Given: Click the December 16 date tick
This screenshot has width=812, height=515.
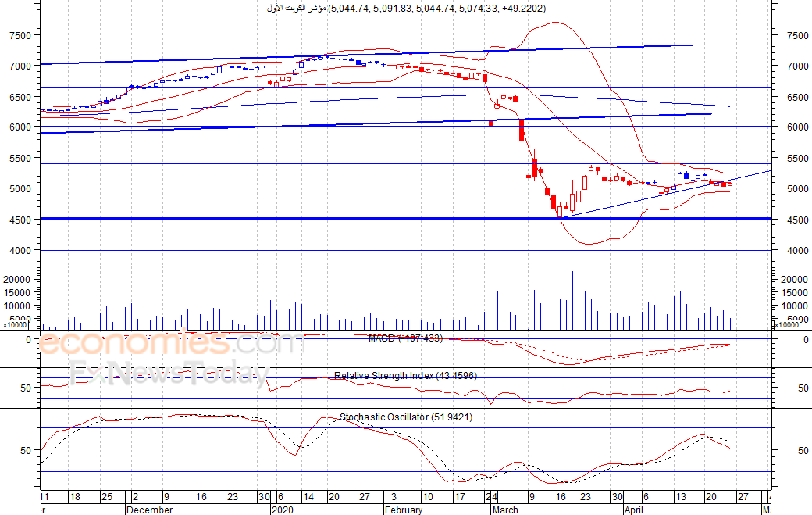Looking at the screenshot, I should click(x=201, y=497).
